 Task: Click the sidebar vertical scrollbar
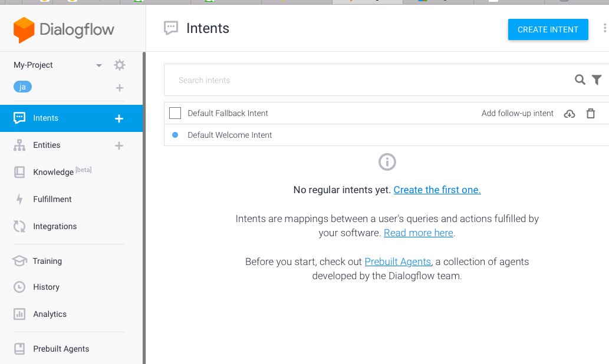tap(144, 207)
